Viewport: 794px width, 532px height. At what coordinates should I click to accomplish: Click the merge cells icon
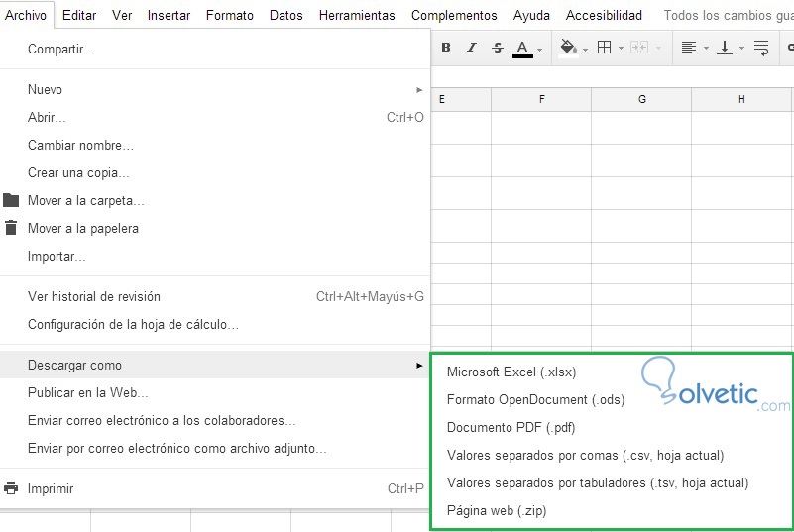click(639, 48)
